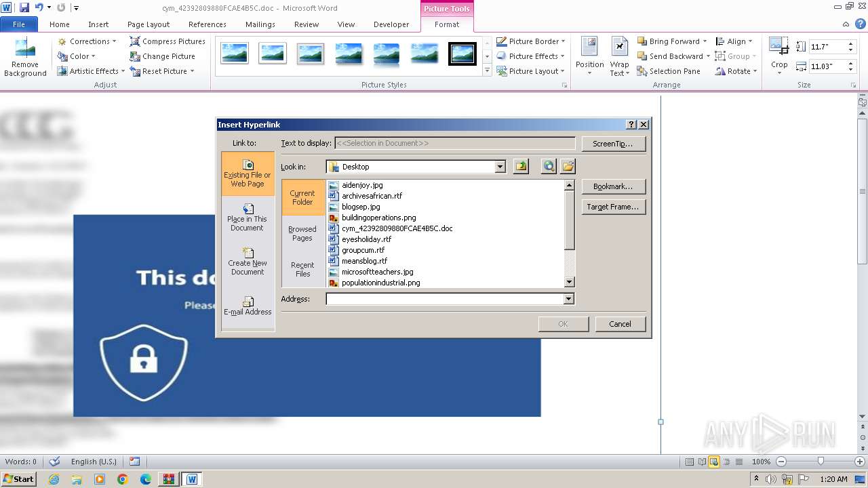Open Artistic Effects dropdown

click(91, 71)
